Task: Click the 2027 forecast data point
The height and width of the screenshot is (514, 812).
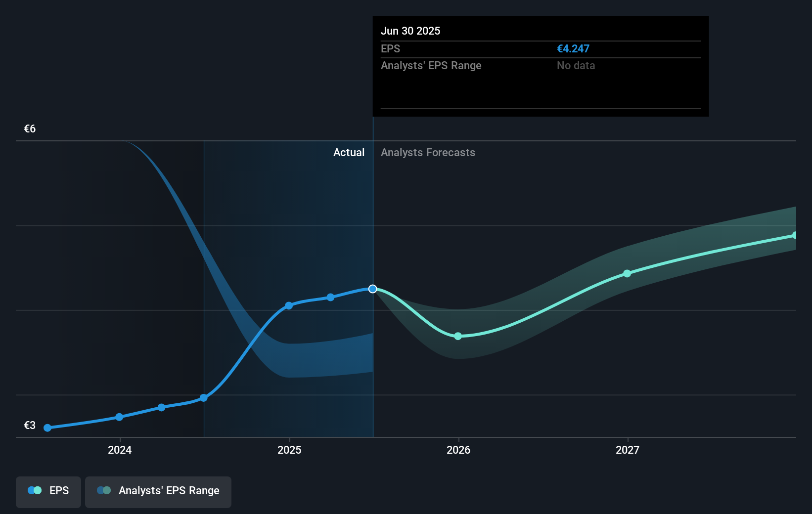Action: point(627,273)
